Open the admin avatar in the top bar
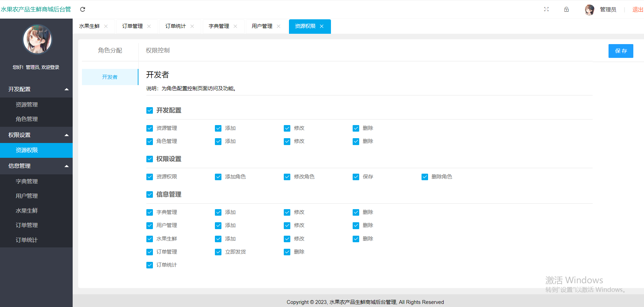The image size is (644, 307). pos(590,10)
